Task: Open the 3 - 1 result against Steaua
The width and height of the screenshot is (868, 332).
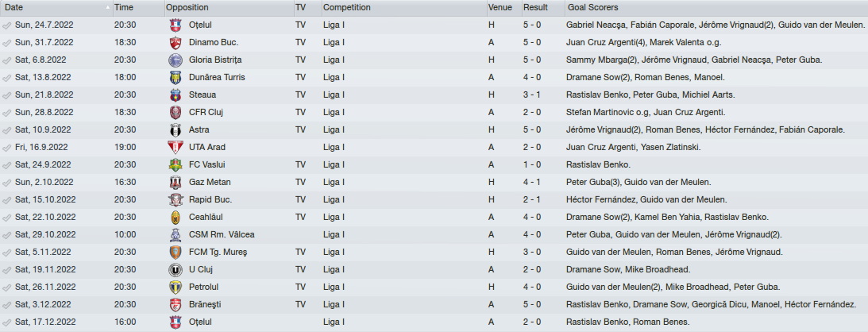Action: click(x=534, y=95)
